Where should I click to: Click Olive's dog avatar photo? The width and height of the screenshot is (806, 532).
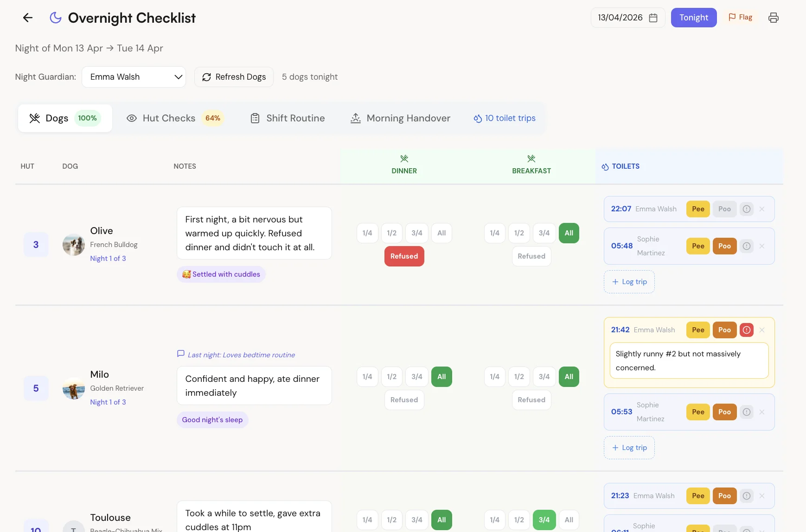coord(74,245)
